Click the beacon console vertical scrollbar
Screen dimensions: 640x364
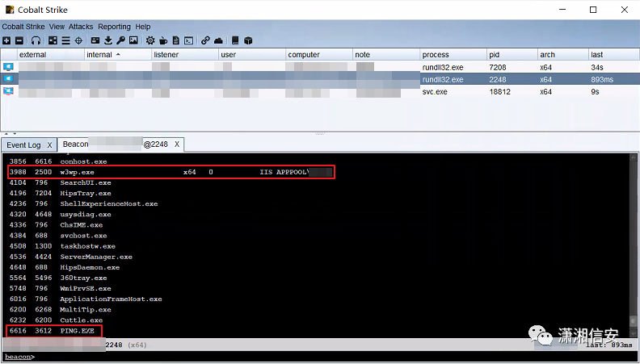(633, 245)
